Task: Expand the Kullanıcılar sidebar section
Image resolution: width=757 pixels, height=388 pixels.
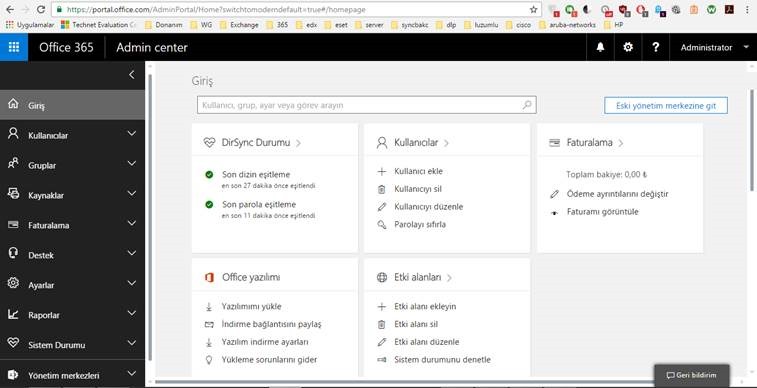Action: [132, 134]
